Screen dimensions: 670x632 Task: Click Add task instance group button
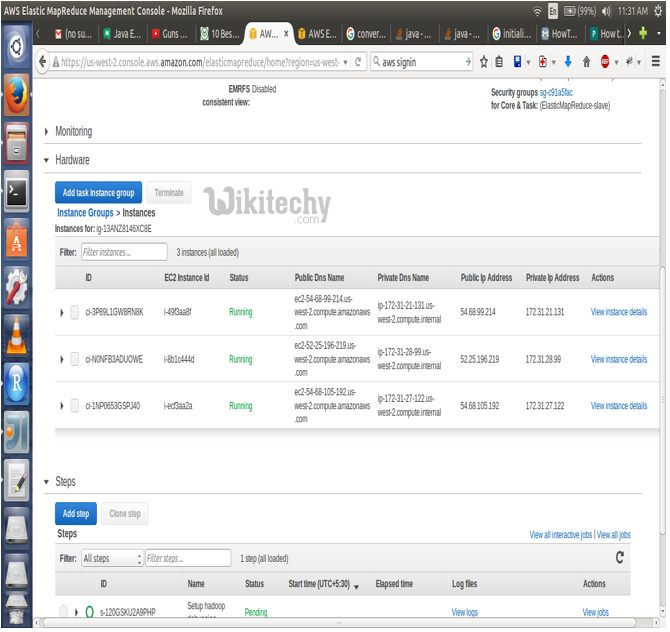click(x=98, y=192)
